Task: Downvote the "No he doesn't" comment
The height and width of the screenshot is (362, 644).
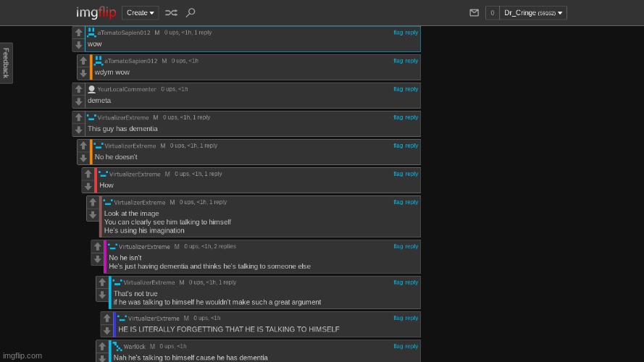Action: [83, 158]
